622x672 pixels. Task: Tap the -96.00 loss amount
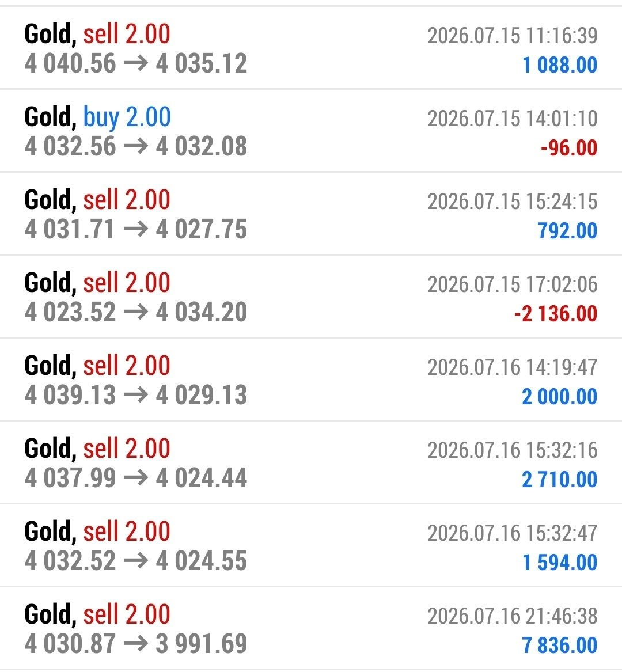pos(569,148)
